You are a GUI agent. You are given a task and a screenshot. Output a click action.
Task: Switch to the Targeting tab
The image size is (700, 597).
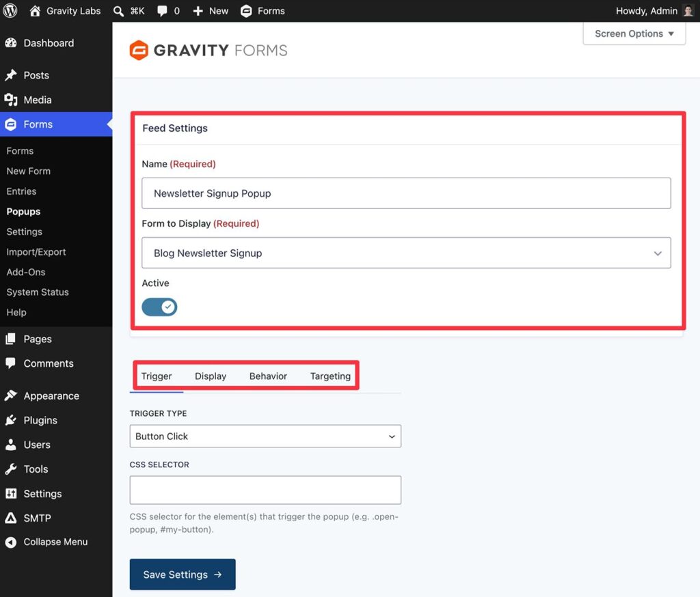point(330,376)
